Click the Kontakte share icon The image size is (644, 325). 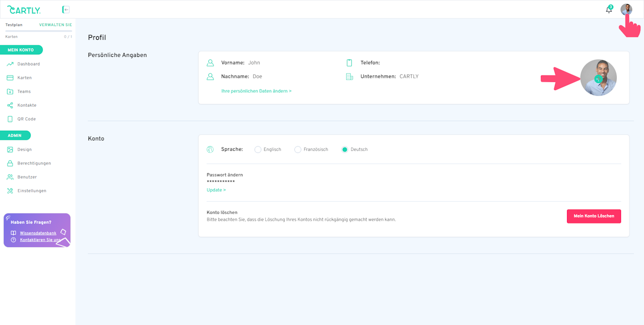tap(10, 105)
